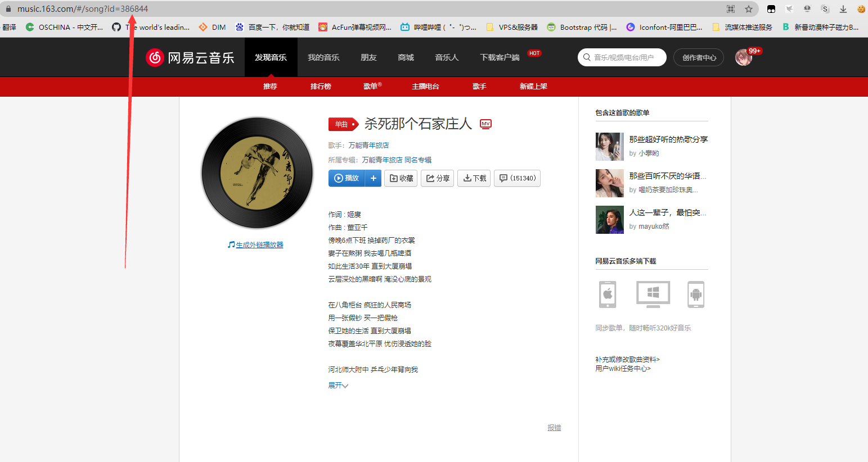Click the iPhone download icon
The image size is (868, 462).
[x=608, y=294]
